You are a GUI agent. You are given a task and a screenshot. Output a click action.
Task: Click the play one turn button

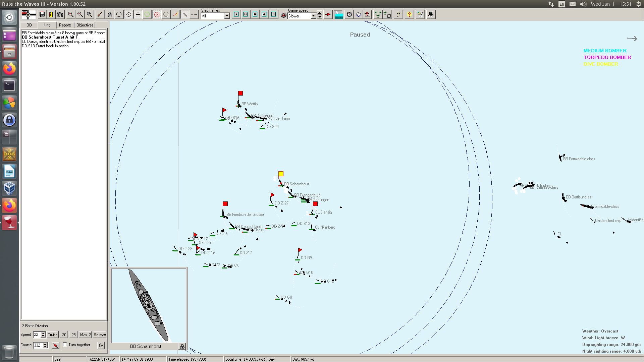tap(236, 14)
